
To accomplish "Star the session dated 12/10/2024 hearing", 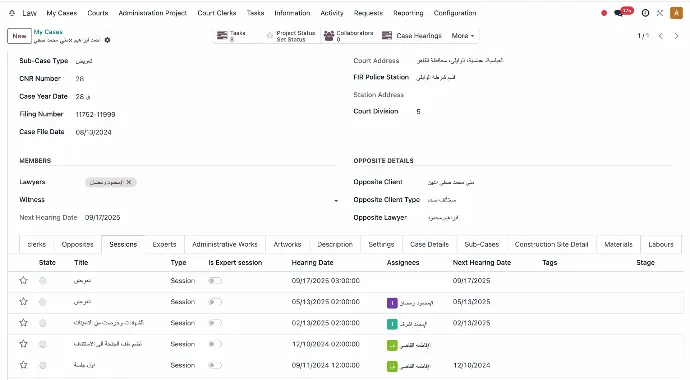I will pos(24,344).
